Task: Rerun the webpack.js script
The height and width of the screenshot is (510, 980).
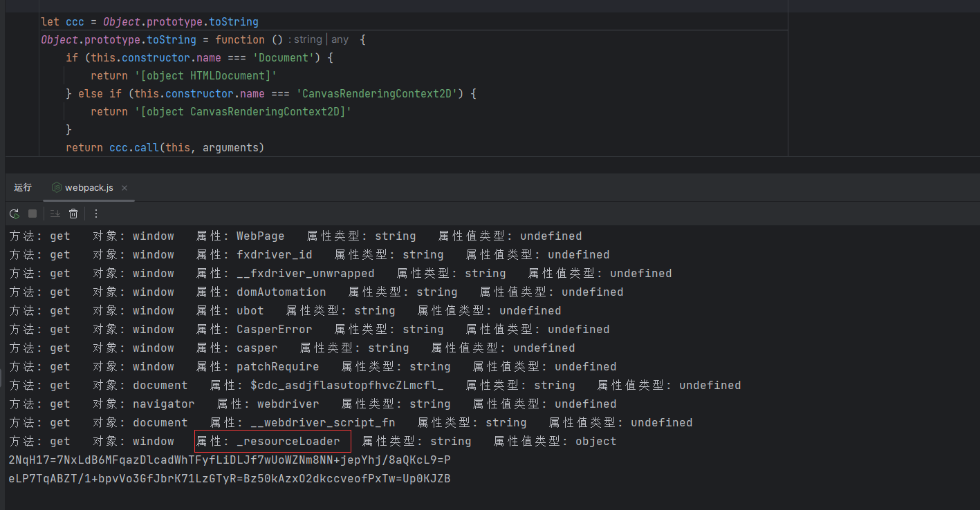Action: [14, 214]
